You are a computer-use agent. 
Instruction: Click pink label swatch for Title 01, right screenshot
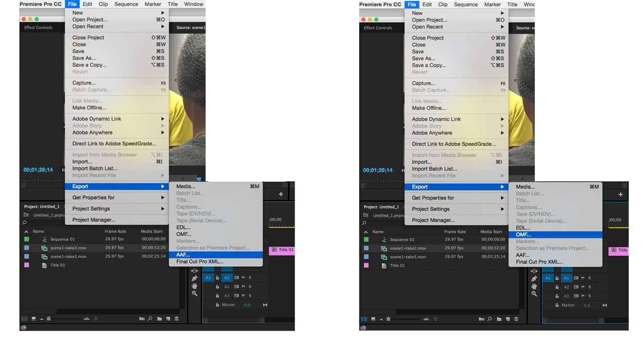coord(366,266)
